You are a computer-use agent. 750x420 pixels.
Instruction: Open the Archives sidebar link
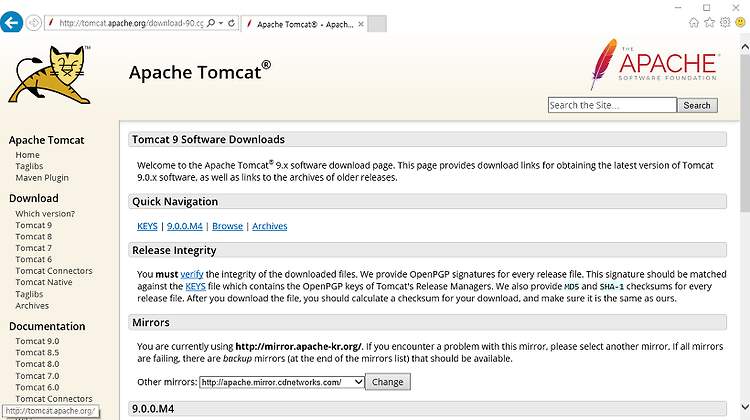[32, 306]
